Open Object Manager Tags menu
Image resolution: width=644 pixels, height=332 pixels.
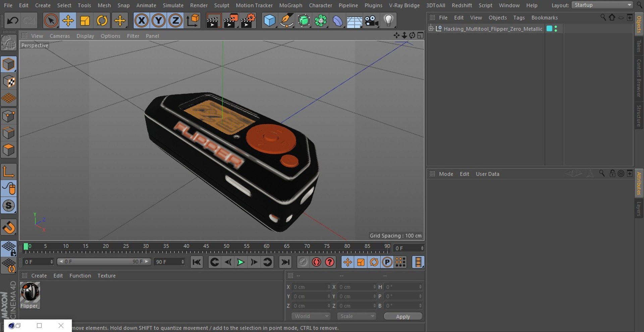(519, 18)
